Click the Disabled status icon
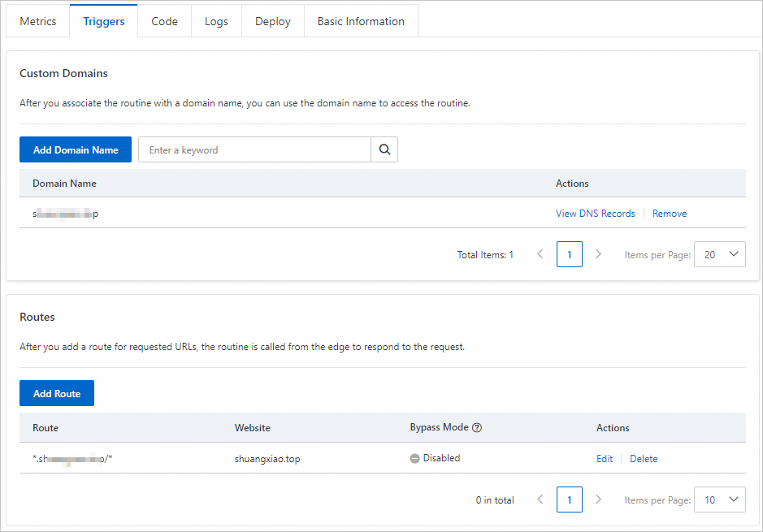Screen dimensions: 763x532 (414, 457)
